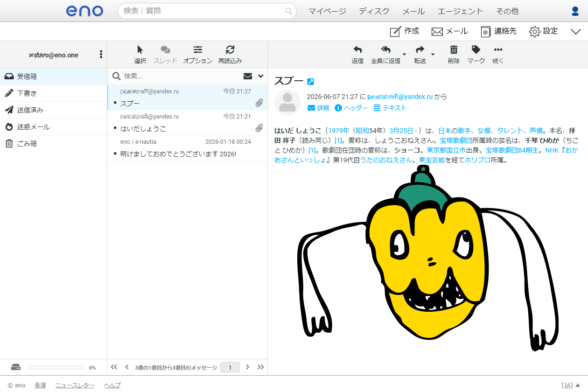
Task: Click the disk storage icon
Action: tap(16, 367)
